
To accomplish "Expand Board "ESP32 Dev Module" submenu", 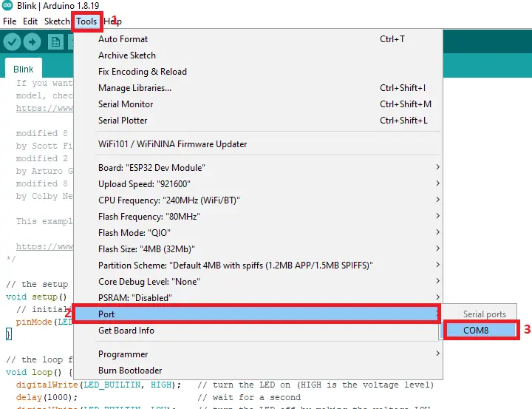I will 258,167.
